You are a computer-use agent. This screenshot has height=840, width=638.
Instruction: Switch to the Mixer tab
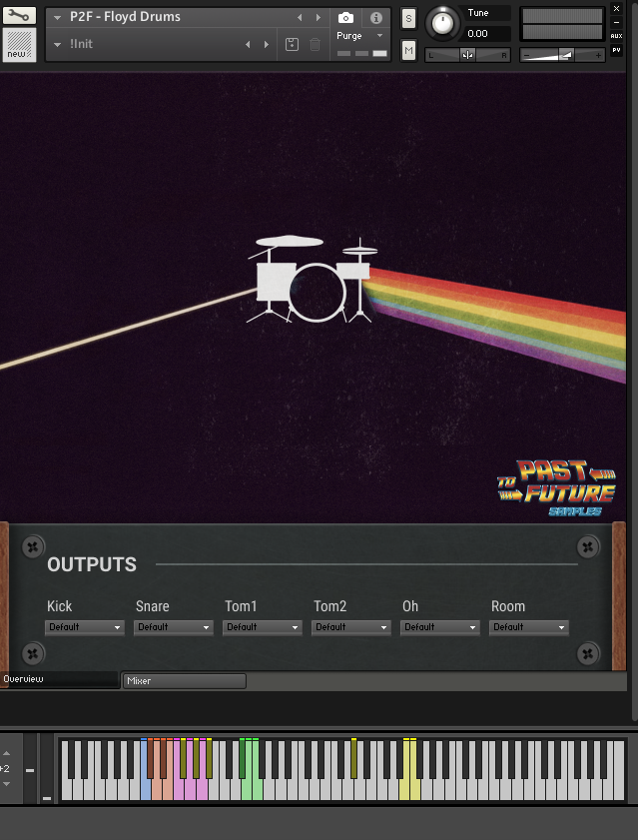[185, 681]
